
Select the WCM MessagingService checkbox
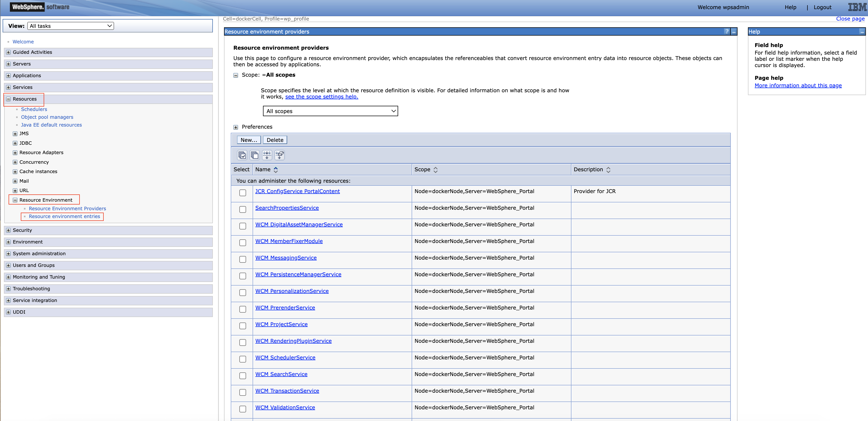pos(242,260)
